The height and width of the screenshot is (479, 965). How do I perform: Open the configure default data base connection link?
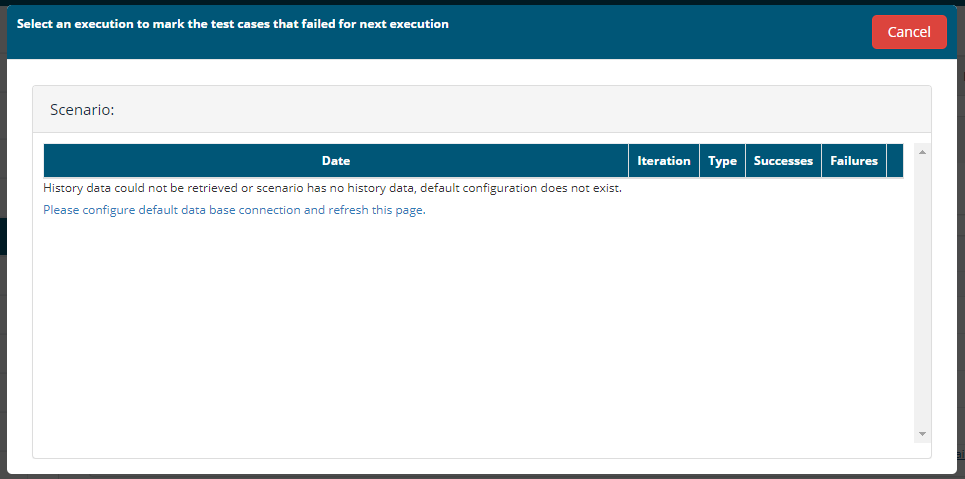[234, 210]
